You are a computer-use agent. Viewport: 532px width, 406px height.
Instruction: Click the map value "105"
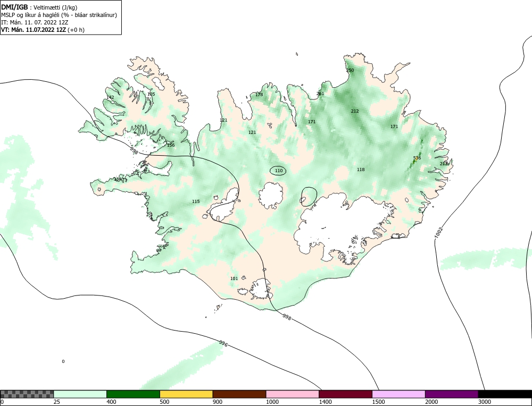151,94
